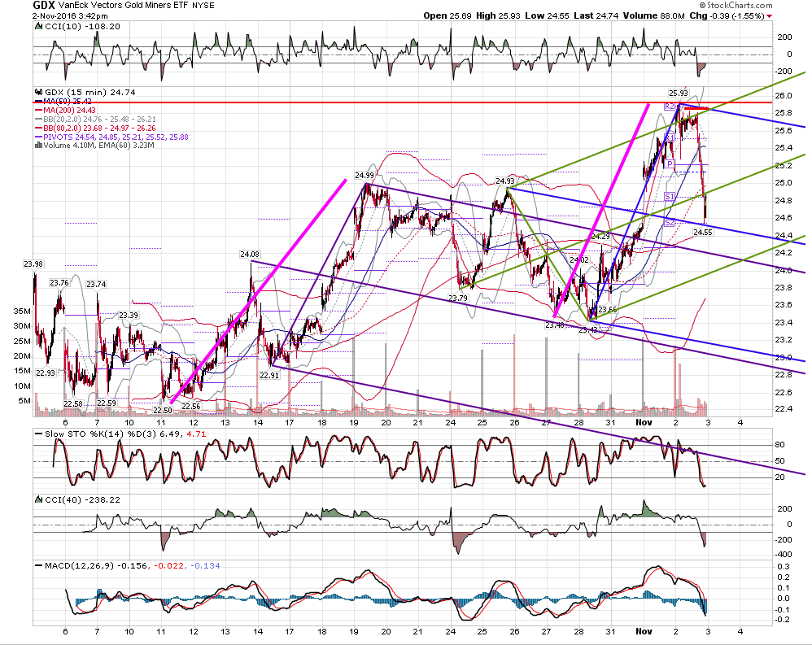The width and height of the screenshot is (812, 645).
Task: Click the MACD(12,26,9) indicator label
Action: 79,566
